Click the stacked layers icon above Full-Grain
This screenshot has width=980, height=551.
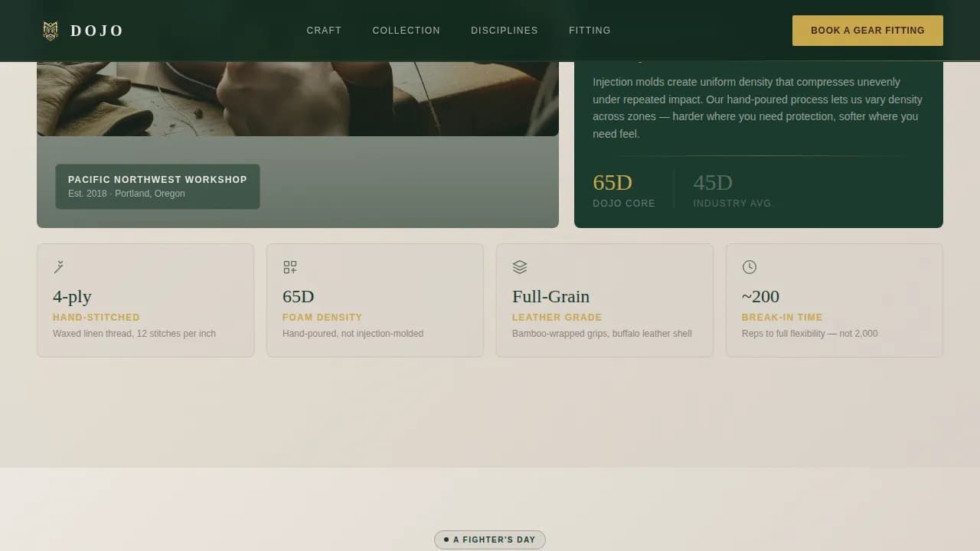pyautogui.click(x=519, y=266)
